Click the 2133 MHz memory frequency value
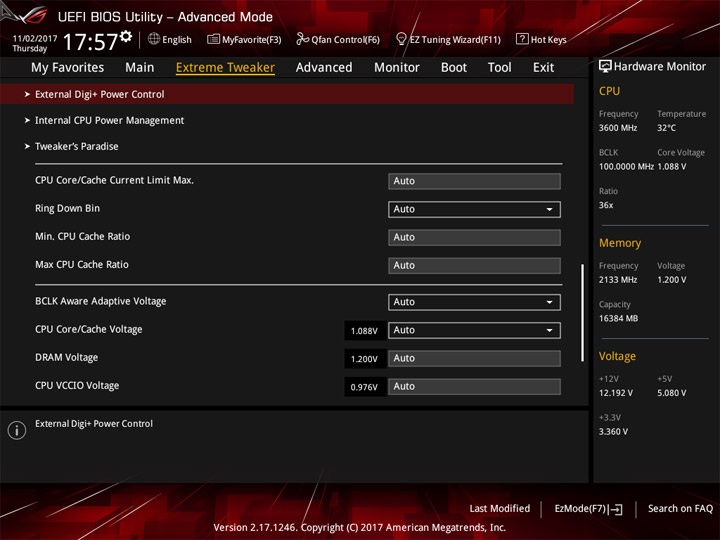The width and height of the screenshot is (720, 540). tap(618, 280)
